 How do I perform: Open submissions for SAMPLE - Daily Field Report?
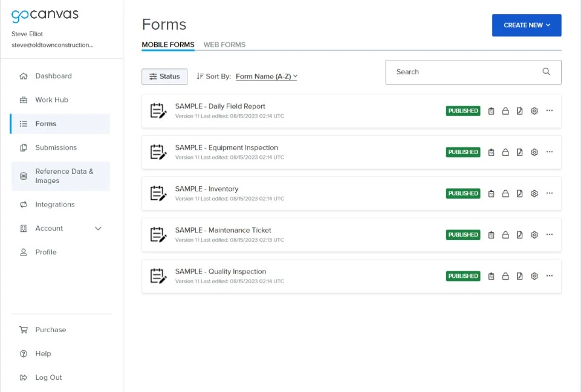coord(491,111)
